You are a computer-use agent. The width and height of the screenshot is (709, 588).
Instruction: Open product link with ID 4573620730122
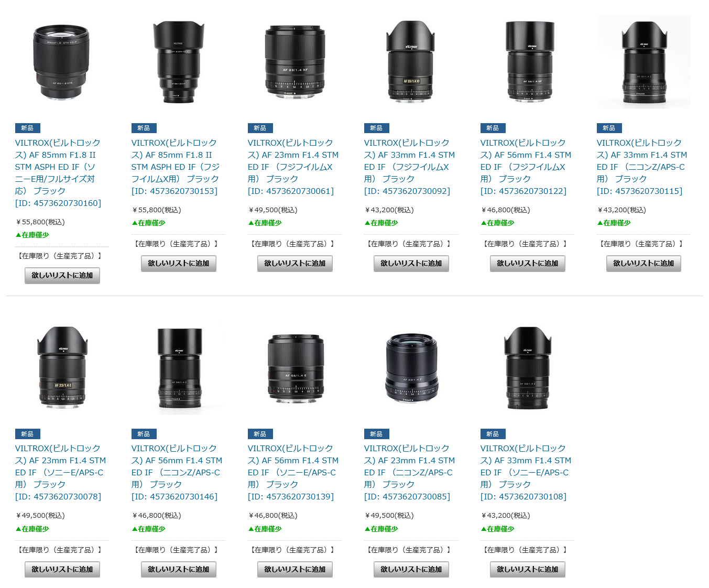coord(526,167)
